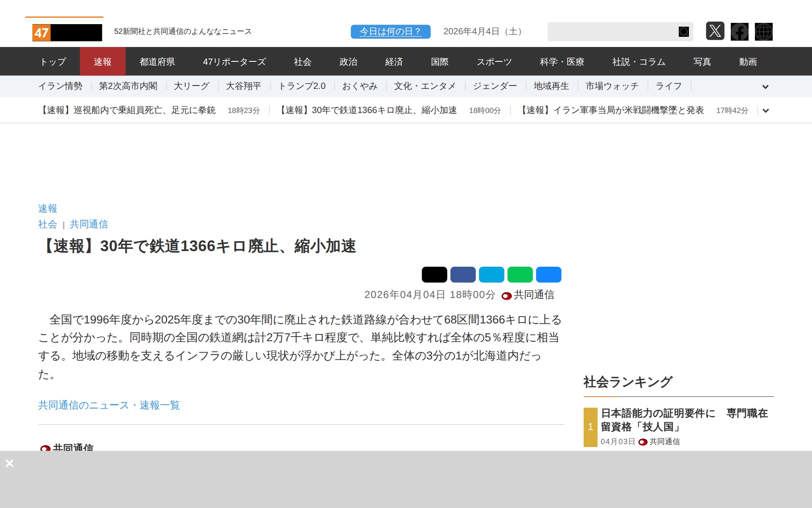The width and height of the screenshot is (812, 508).
Task: Click the search magnifier icon
Action: coord(683,32)
